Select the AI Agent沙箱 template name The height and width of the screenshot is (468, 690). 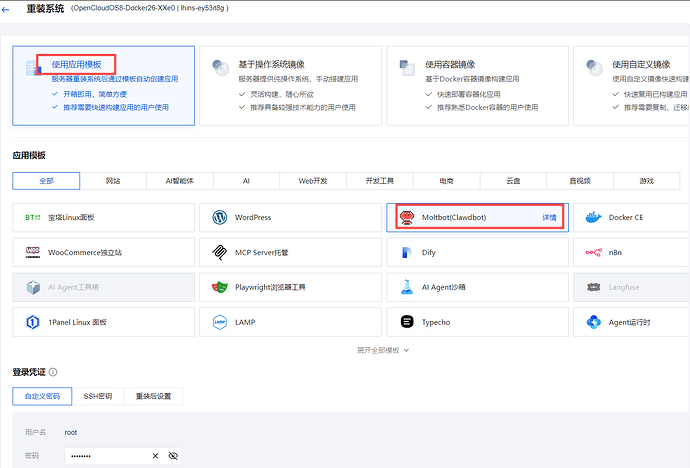pyautogui.click(x=444, y=287)
